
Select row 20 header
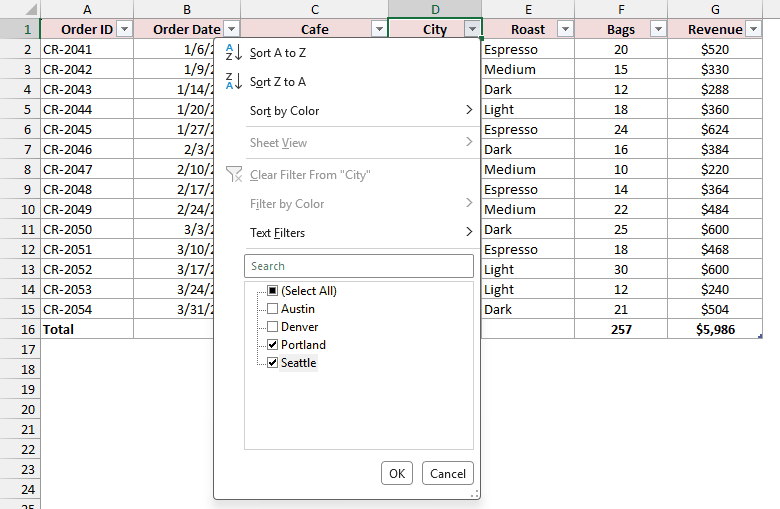pos(20,409)
